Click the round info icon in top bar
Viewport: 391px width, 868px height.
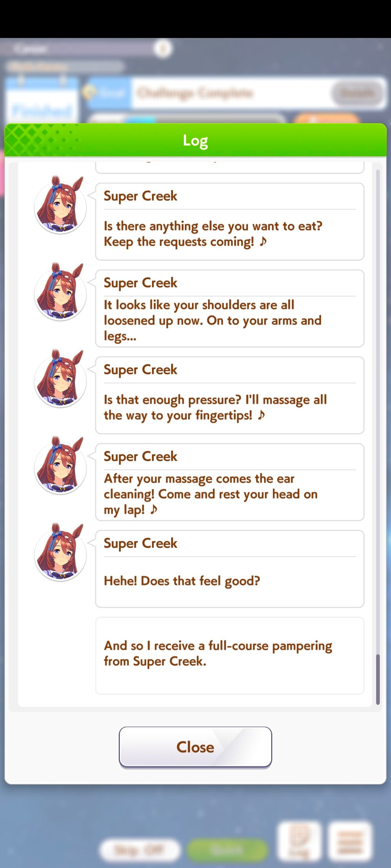pyautogui.click(x=163, y=48)
